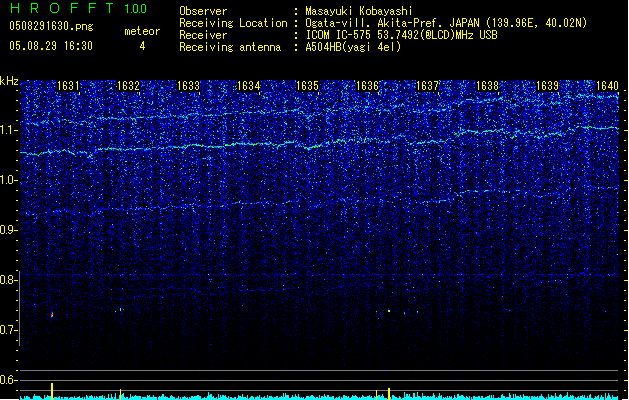The width and height of the screenshot is (629, 400).
Task: Click the kHz unit label
Action: 9,80
